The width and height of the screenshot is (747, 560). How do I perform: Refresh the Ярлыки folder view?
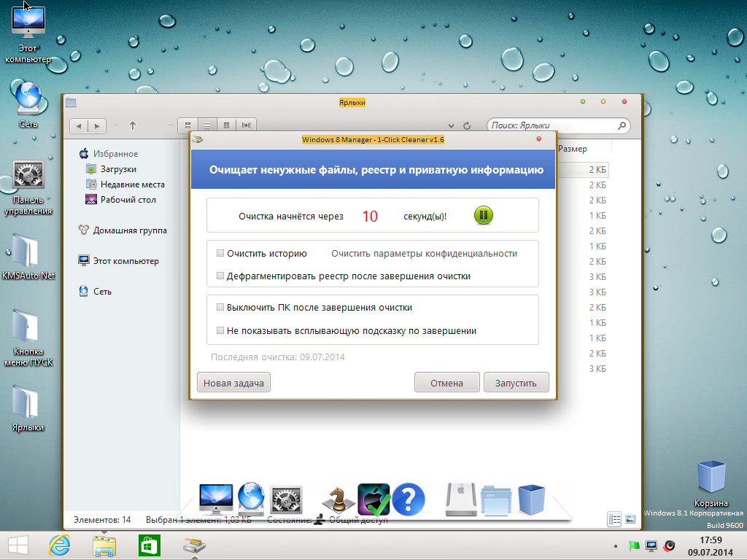coord(467,125)
